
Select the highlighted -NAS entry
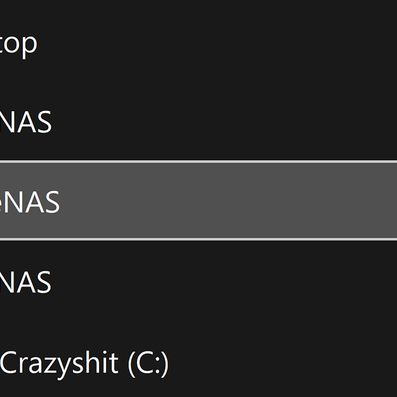click(x=198, y=201)
